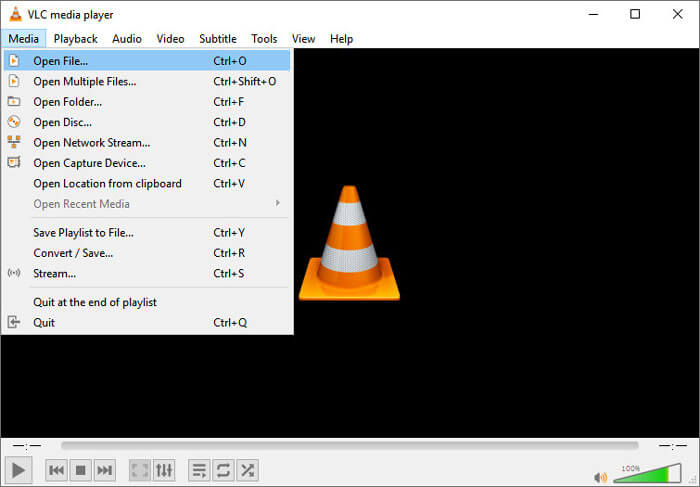
Task: Stop playback with the Stop button
Action: 81,469
